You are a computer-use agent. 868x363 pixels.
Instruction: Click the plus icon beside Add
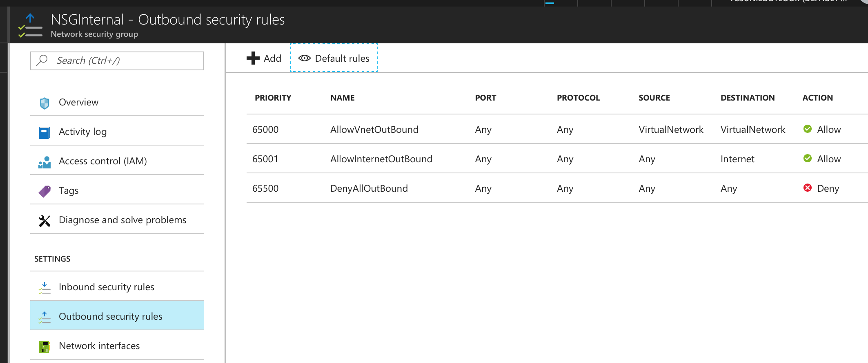pos(253,58)
